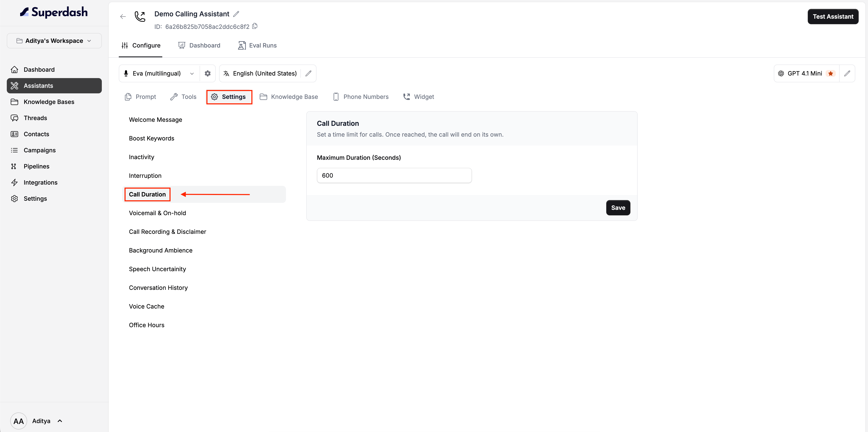This screenshot has width=868, height=432.
Task: Select the Boost Keywords setting
Action: click(204, 139)
